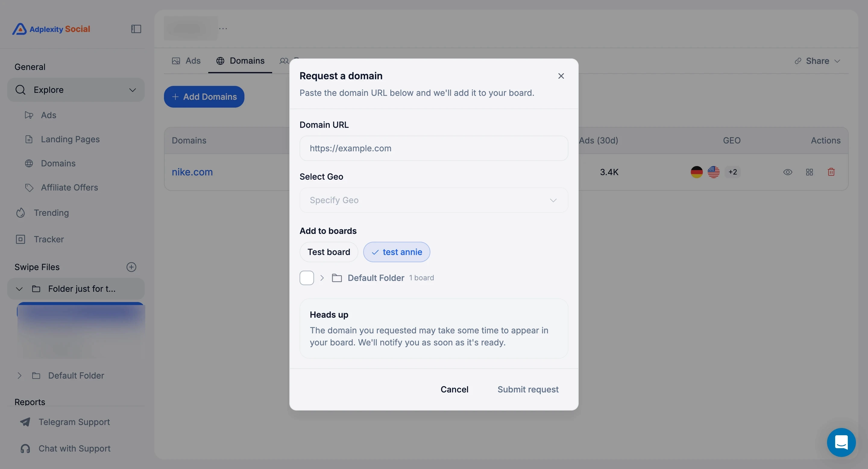Open Tracker in sidebar
Viewport: 868px width, 469px height.
tap(49, 239)
